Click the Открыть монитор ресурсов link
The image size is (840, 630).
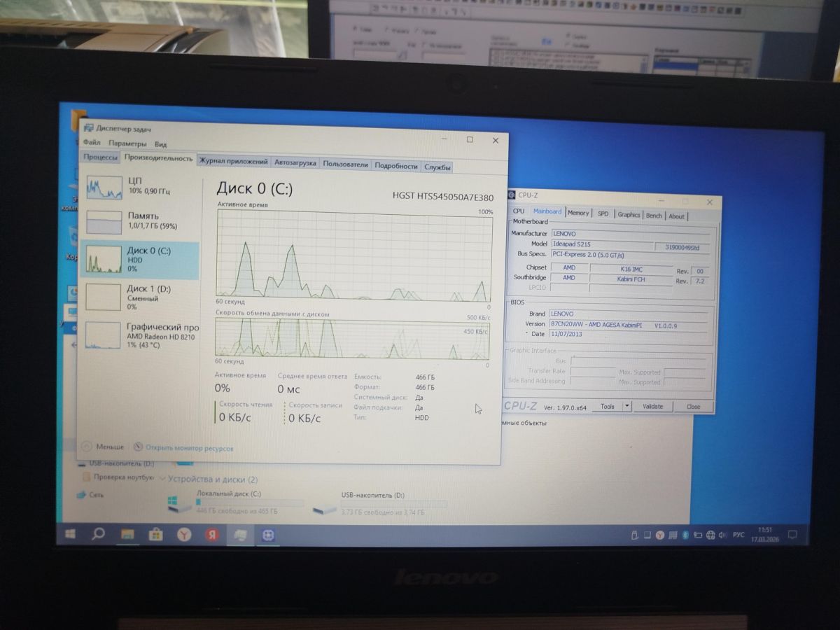coord(189,448)
